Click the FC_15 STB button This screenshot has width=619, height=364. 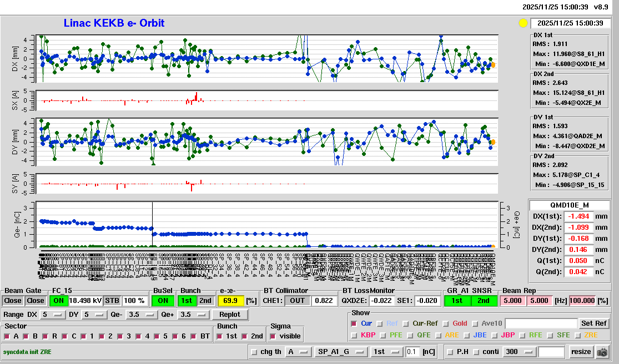pyautogui.click(x=112, y=301)
